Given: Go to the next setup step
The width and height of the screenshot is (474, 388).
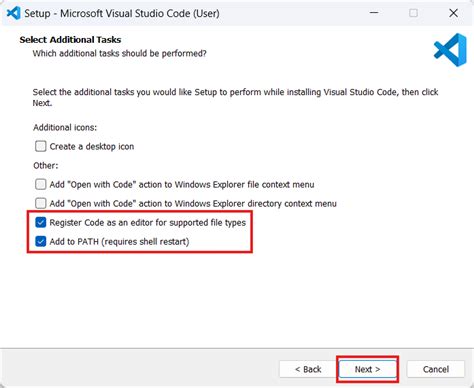Looking at the screenshot, I should pos(367,369).
